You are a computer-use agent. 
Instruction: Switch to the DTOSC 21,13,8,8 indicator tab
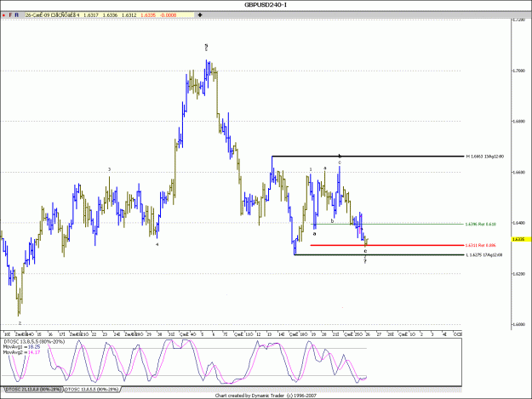point(32,389)
